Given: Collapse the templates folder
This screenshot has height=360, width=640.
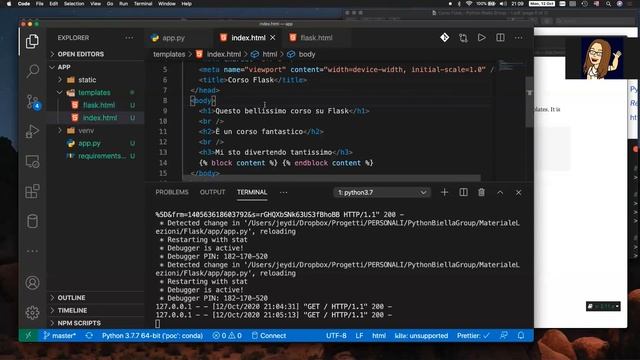Looking at the screenshot, I should (x=94, y=93).
